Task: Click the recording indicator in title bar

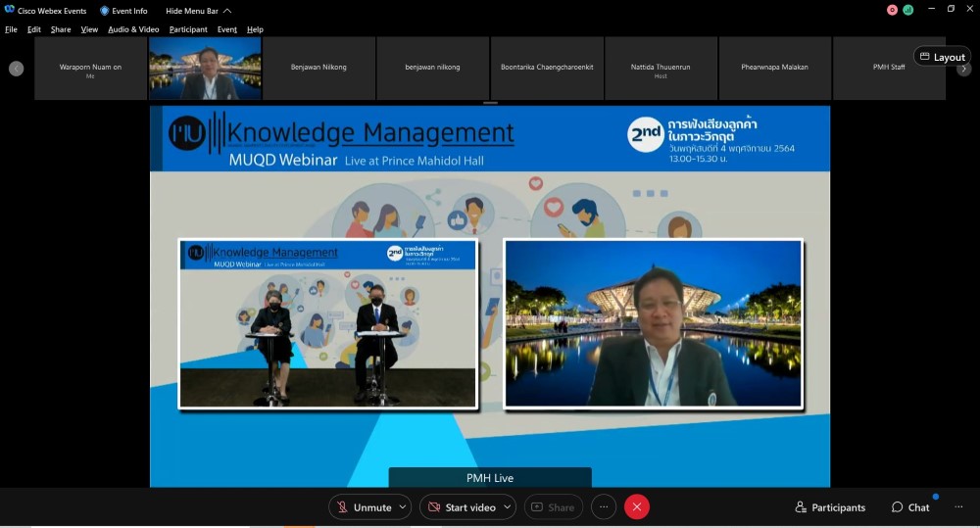Action: [892, 10]
